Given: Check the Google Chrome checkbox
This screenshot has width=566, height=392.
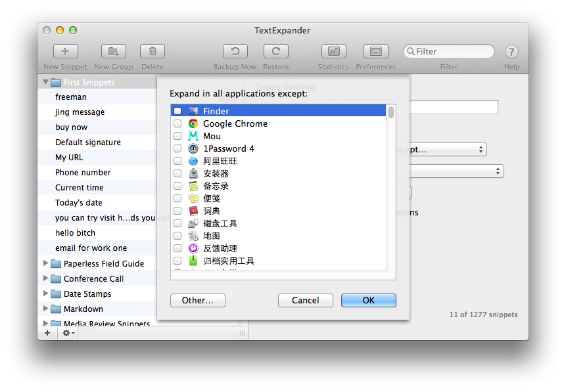Looking at the screenshot, I should pos(177,123).
